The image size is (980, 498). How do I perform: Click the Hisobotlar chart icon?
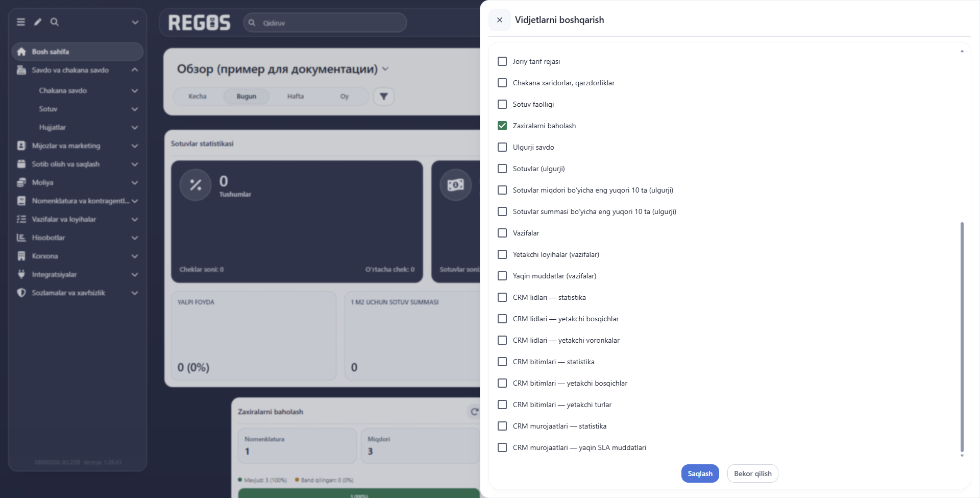pos(21,238)
